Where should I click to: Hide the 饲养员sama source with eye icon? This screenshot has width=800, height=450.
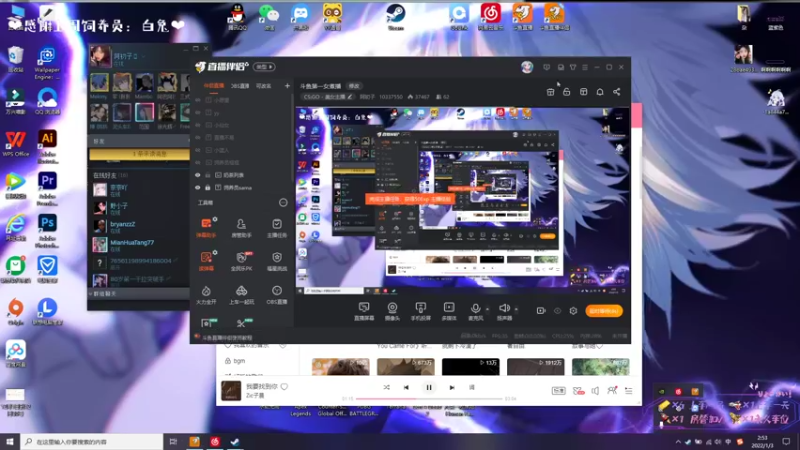(198, 188)
